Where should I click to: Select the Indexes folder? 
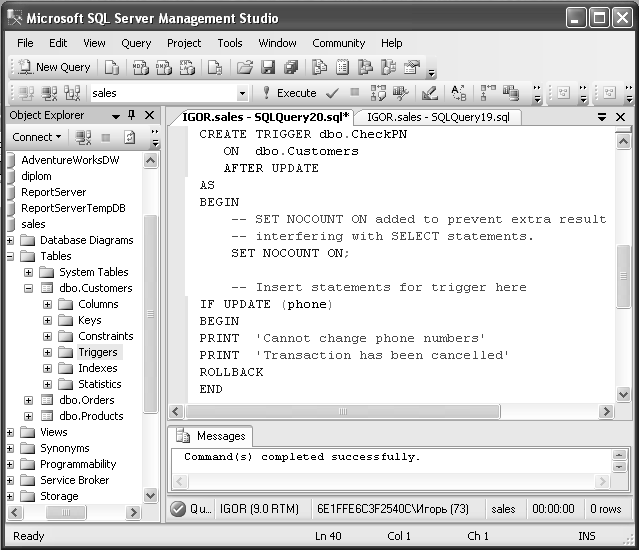(98, 368)
